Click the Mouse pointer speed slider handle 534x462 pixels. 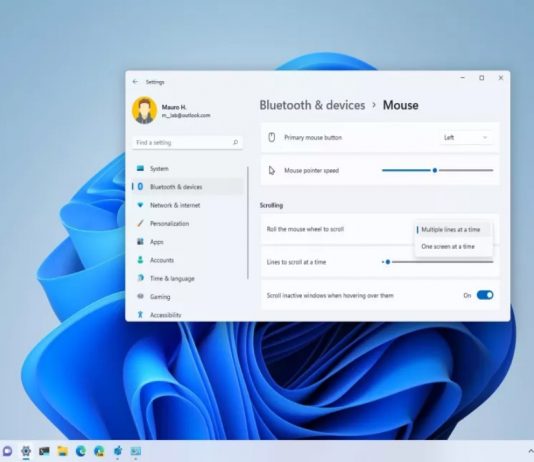pyautogui.click(x=435, y=170)
